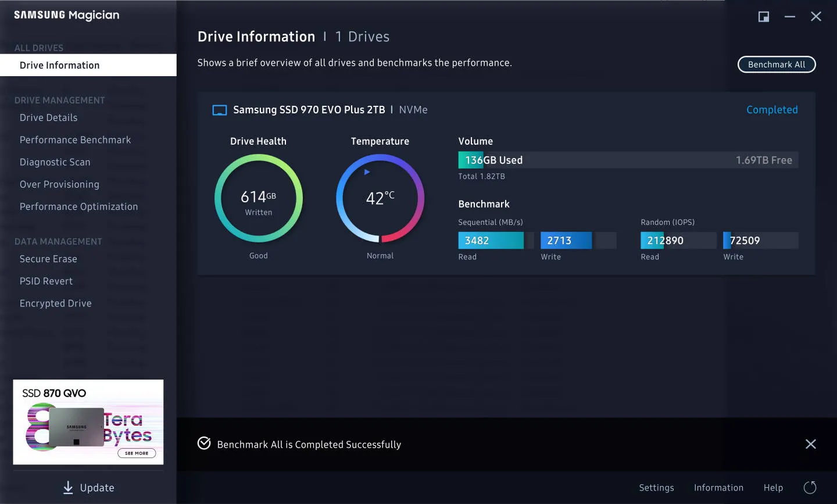Open the PSID Revert tool
Image resolution: width=837 pixels, height=504 pixels.
pyautogui.click(x=46, y=281)
